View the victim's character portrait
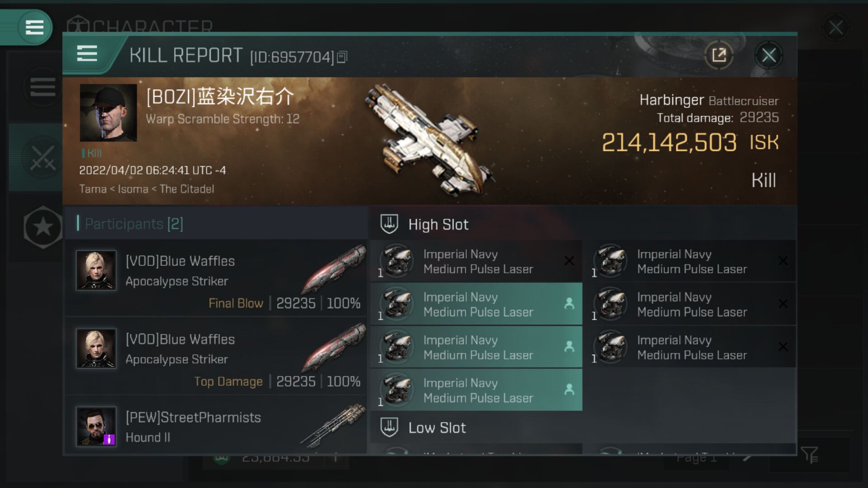868x488 pixels. coord(108,113)
